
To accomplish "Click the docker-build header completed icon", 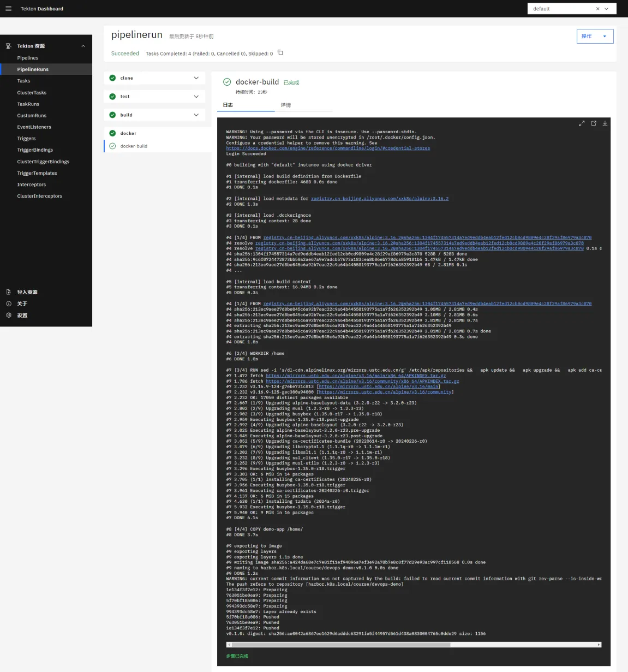I will tap(227, 82).
